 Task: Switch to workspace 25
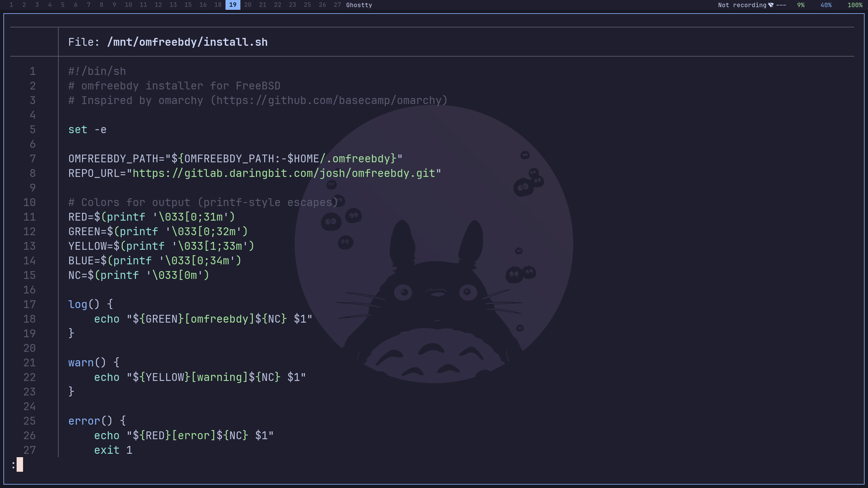pyautogui.click(x=308, y=5)
